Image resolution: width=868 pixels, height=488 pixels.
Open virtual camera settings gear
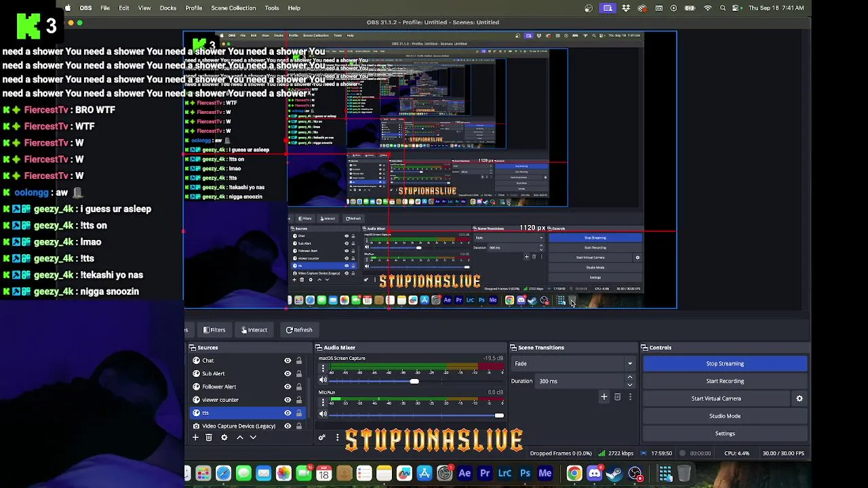tap(800, 399)
